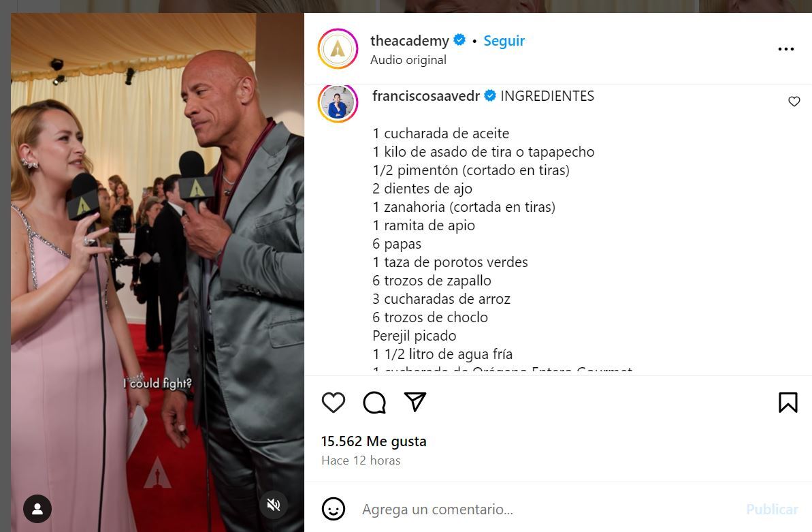Click Audio original link
This screenshot has width=812, height=532.
[408, 60]
